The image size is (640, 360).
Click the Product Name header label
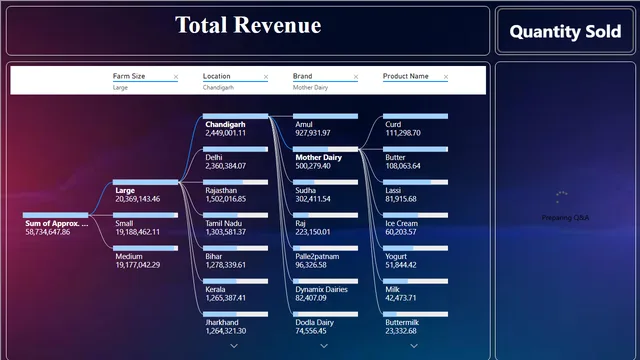[x=406, y=76]
